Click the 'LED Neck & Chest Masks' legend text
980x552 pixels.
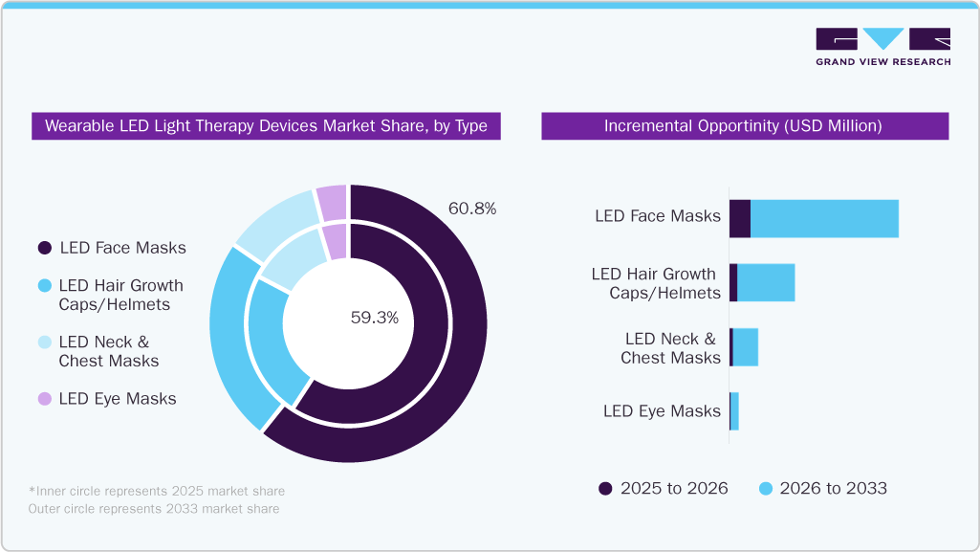pos(109,351)
